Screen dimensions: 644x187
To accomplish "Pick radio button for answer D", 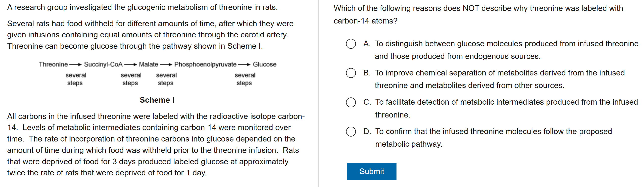I will tap(351, 132).
